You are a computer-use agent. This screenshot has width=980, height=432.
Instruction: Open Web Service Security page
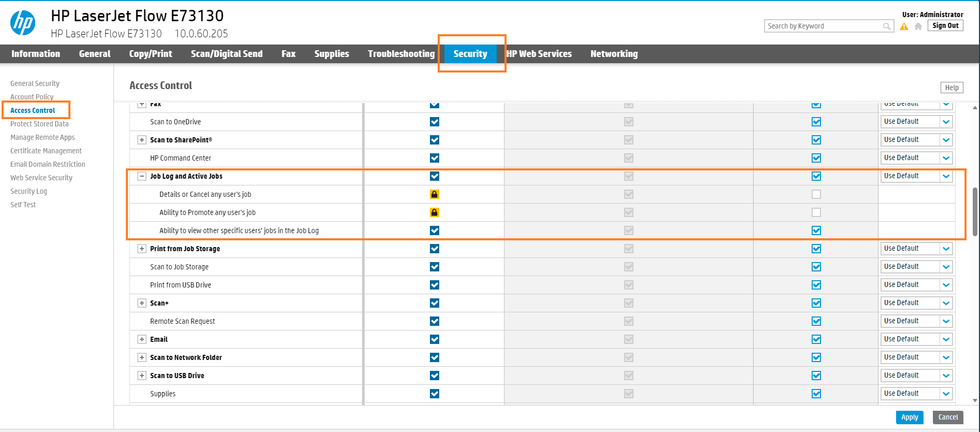41,178
